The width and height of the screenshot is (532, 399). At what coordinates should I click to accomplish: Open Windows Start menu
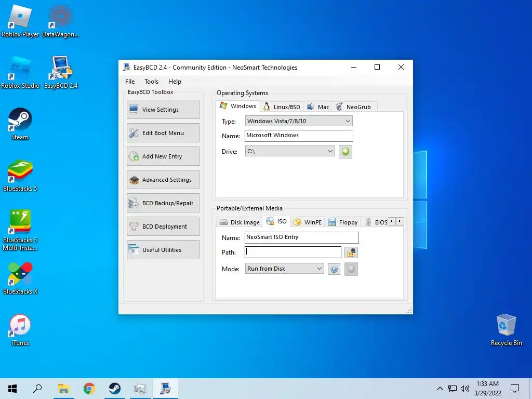click(x=12, y=389)
